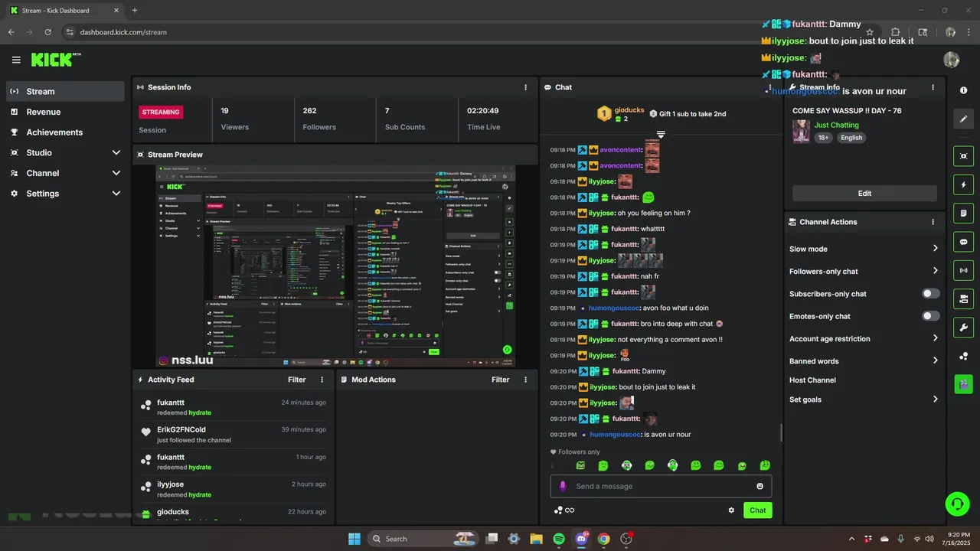Open the hamburger menu next to Kick logo

pyautogui.click(x=16, y=60)
